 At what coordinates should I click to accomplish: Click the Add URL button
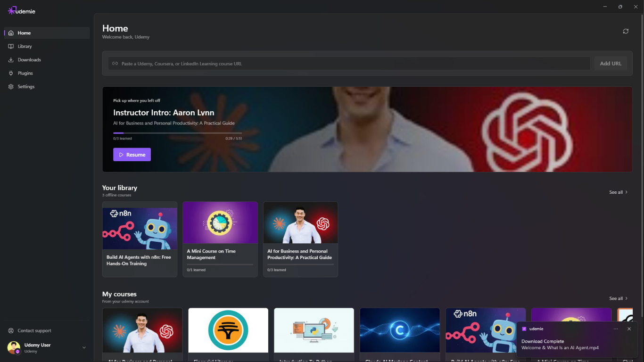611,64
